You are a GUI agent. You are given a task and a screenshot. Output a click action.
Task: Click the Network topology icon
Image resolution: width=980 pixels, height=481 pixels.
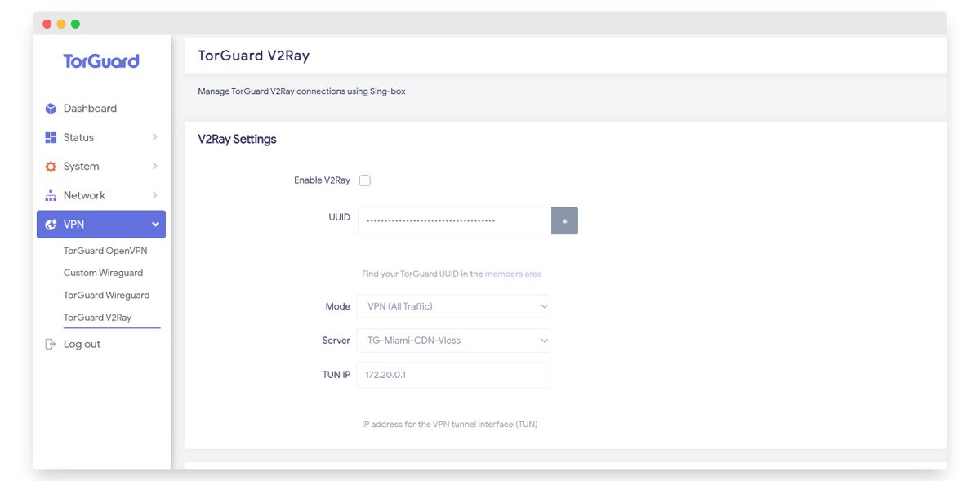(51, 196)
